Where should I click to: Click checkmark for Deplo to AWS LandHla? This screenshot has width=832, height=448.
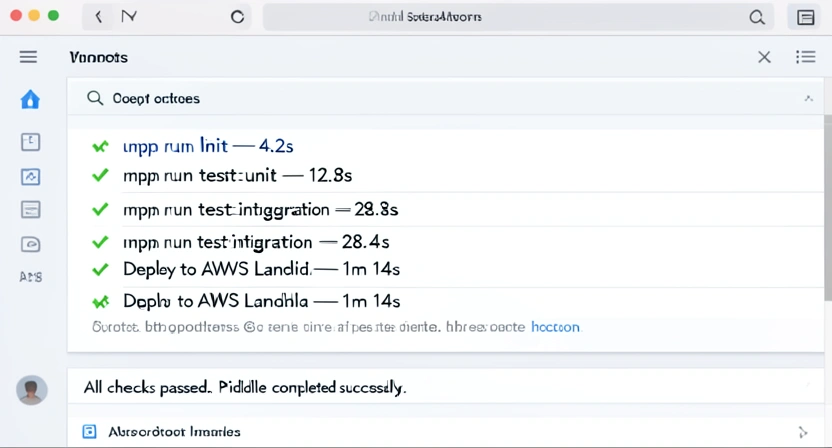pos(100,301)
